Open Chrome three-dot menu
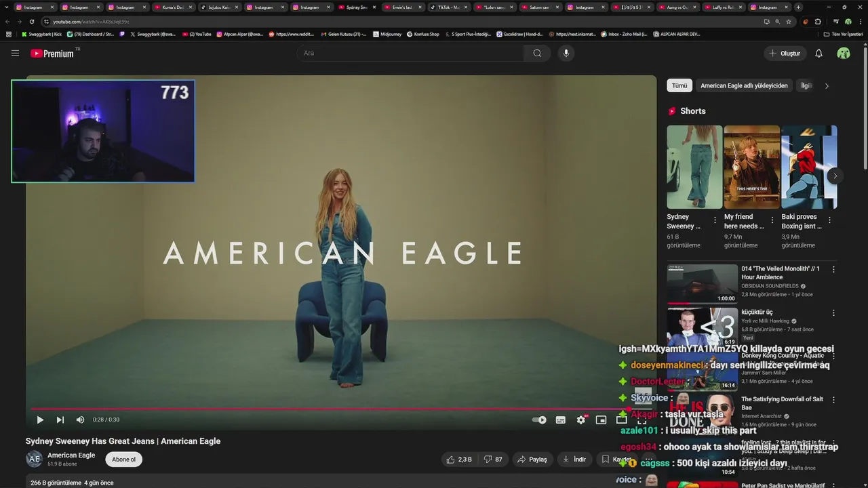The width and height of the screenshot is (868, 488). (860, 22)
